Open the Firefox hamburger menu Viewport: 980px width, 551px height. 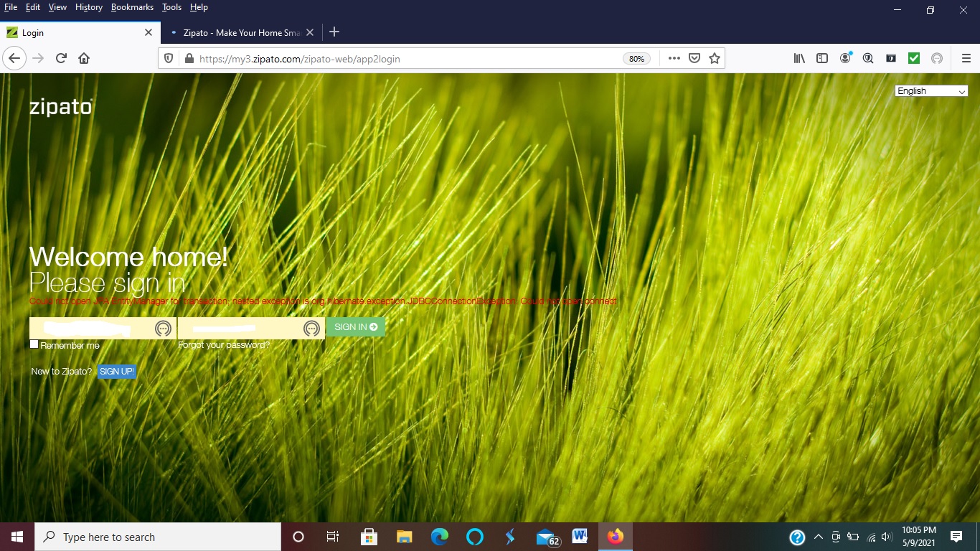[966, 59]
